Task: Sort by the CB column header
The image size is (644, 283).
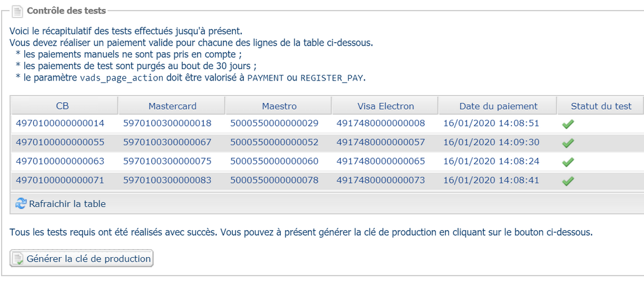Action: point(63,106)
